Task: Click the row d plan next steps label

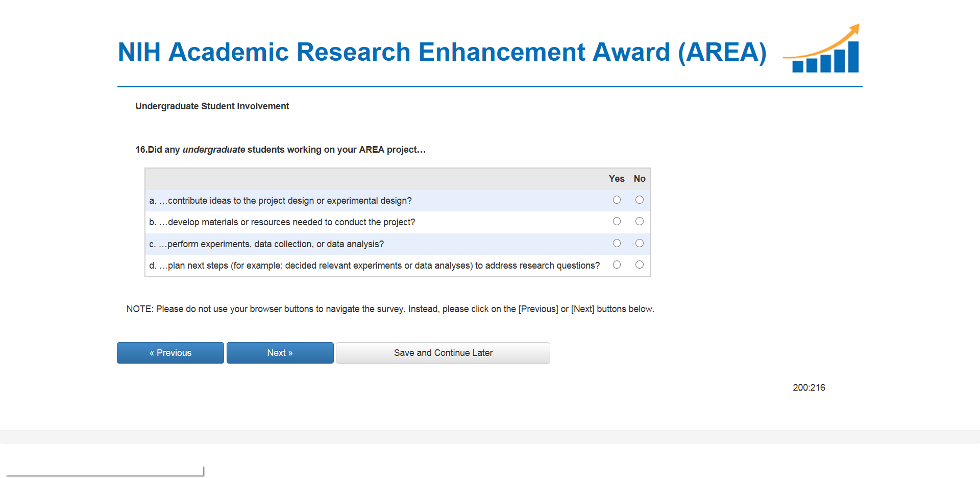Action: [x=374, y=266]
